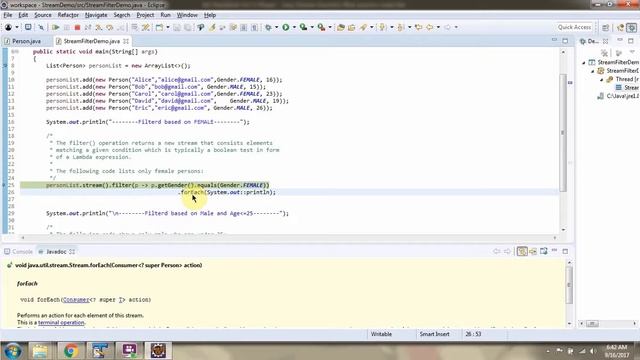Screen dimensions: 640x360
Task: Click the Step Return toolbar icon
Action: (120, 27)
